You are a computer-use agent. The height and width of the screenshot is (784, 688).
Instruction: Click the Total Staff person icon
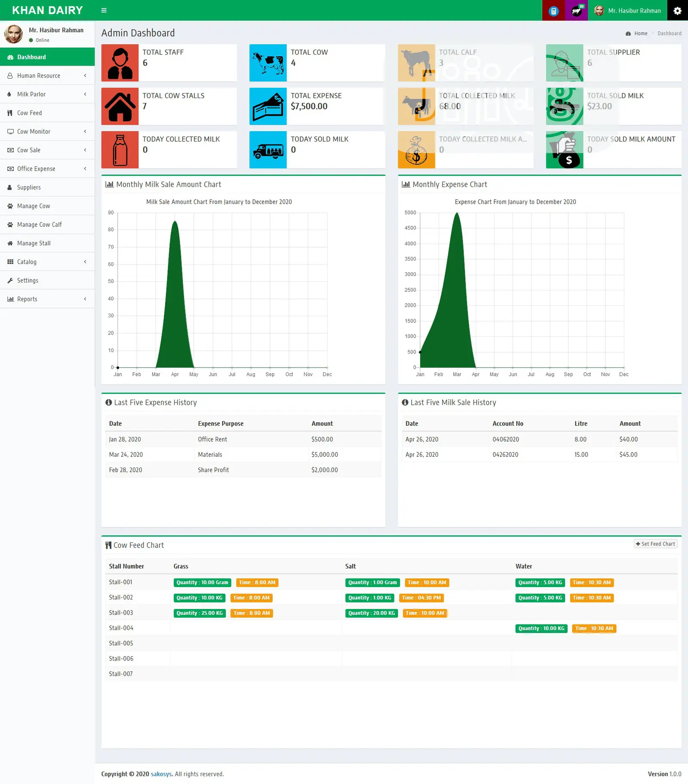120,63
